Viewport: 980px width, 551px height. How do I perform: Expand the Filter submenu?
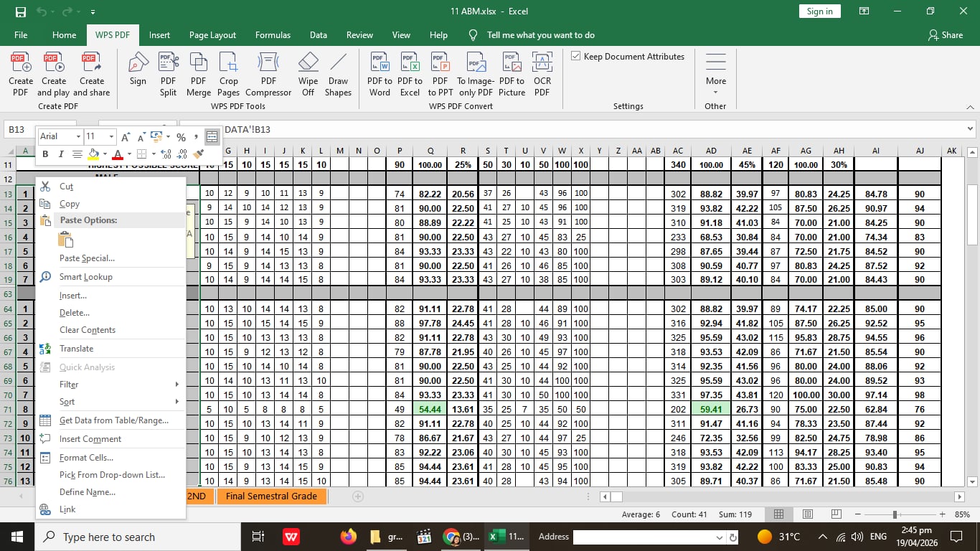(x=110, y=385)
